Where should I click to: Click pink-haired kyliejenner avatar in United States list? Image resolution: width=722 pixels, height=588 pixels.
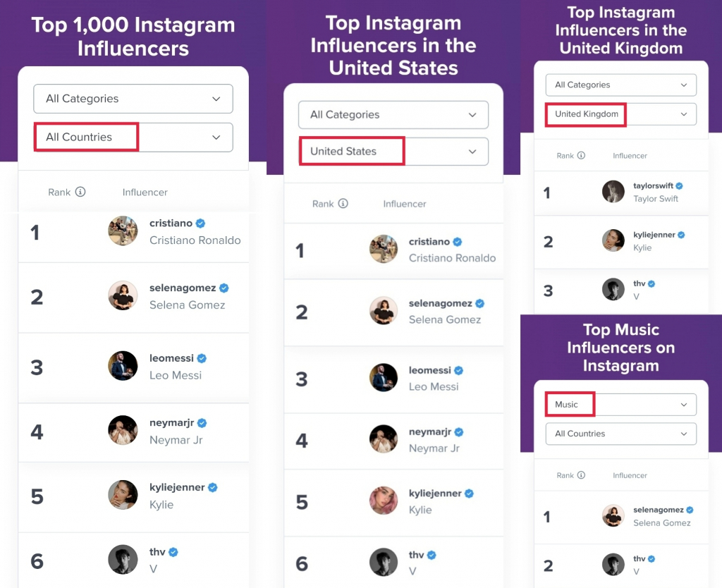coord(384,500)
